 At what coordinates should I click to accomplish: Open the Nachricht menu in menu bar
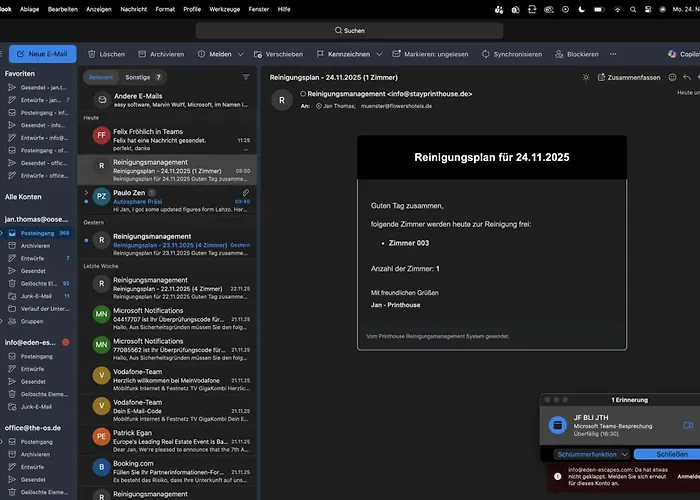point(133,8)
